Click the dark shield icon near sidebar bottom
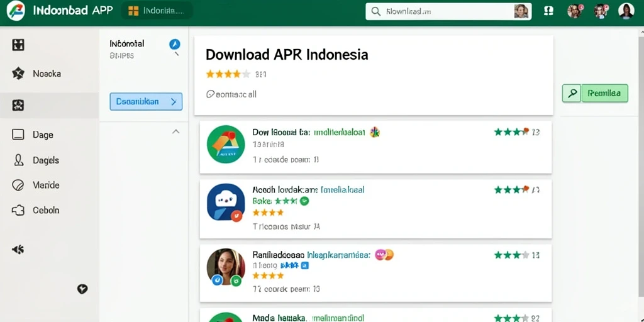644x322 pixels. click(82, 289)
